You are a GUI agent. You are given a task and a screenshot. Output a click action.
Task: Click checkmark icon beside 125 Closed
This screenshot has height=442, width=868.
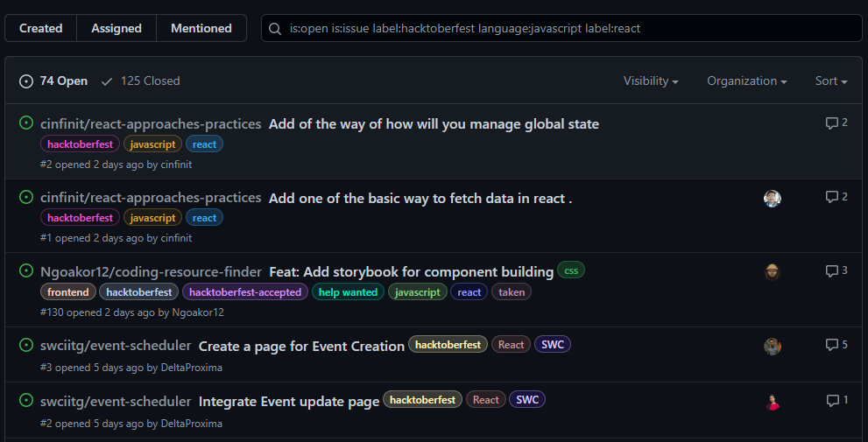(107, 81)
